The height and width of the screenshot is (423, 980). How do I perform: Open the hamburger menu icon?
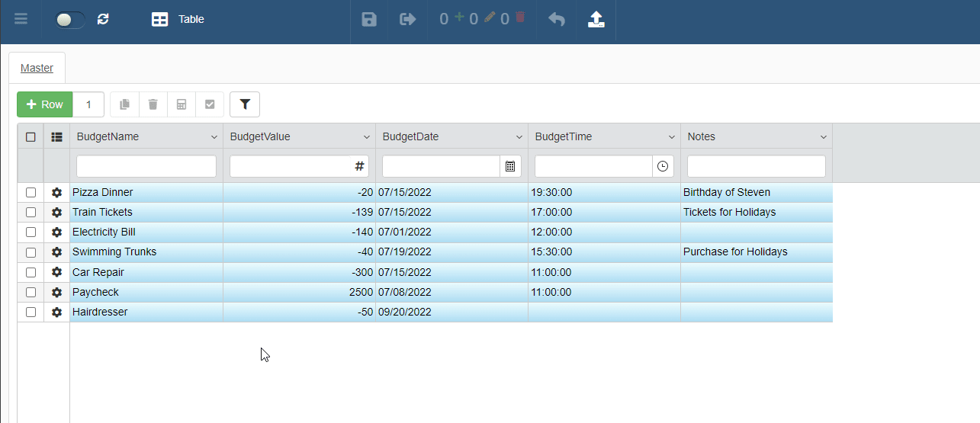click(21, 19)
